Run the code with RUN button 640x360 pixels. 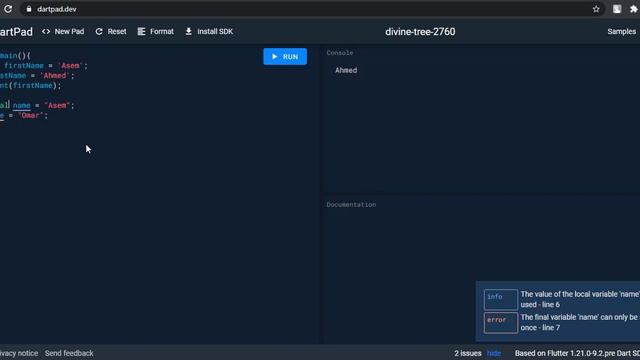pyautogui.click(x=285, y=56)
